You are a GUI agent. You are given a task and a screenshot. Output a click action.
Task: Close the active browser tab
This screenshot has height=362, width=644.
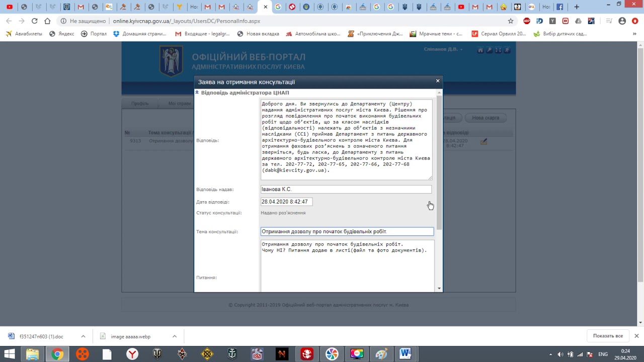click(x=265, y=7)
